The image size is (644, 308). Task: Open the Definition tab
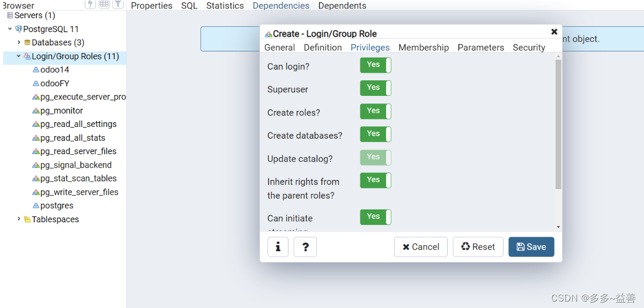(x=323, y=48)
